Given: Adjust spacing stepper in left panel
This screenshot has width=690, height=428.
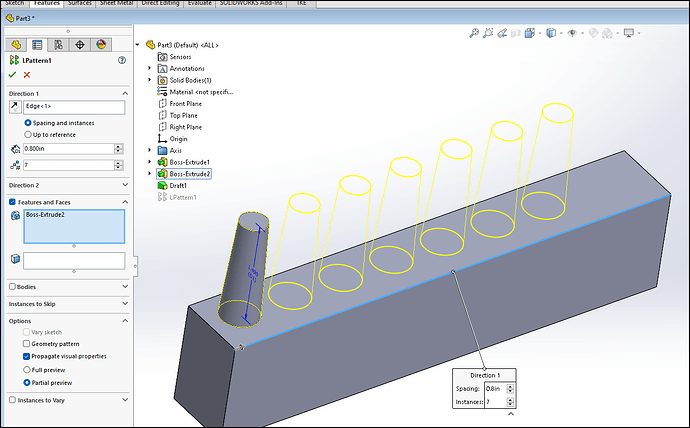Looking at the screenshot, I should coord(118,149).
